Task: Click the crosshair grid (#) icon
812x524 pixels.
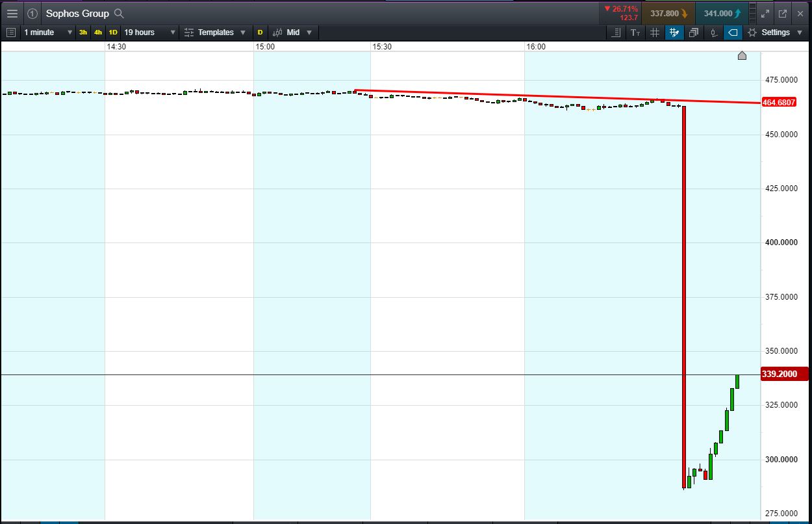Action: [655, 33]
